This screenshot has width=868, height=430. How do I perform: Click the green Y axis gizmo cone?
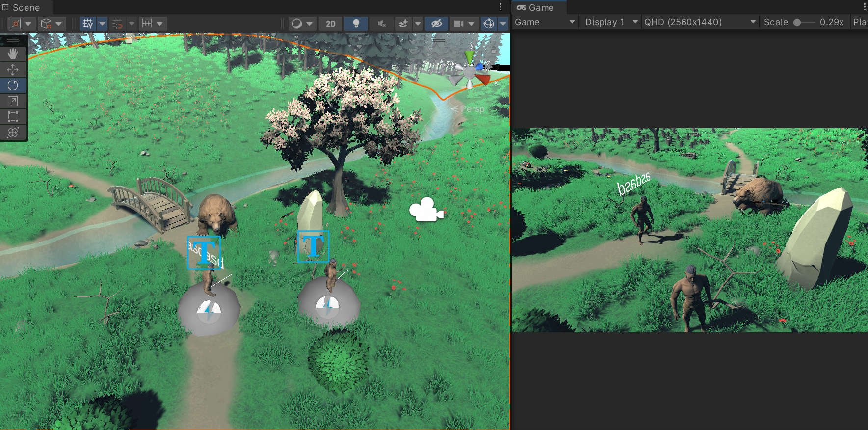pyautogui.click(x=470, y=56)
